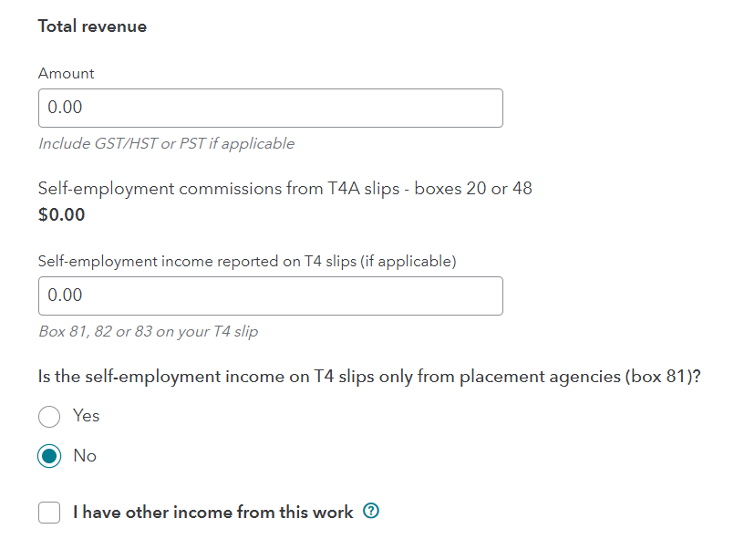Click the placement agencies box 81 question
Image resolution: width=734 pixels, height=560 pixels.
(x=369, y=377)
